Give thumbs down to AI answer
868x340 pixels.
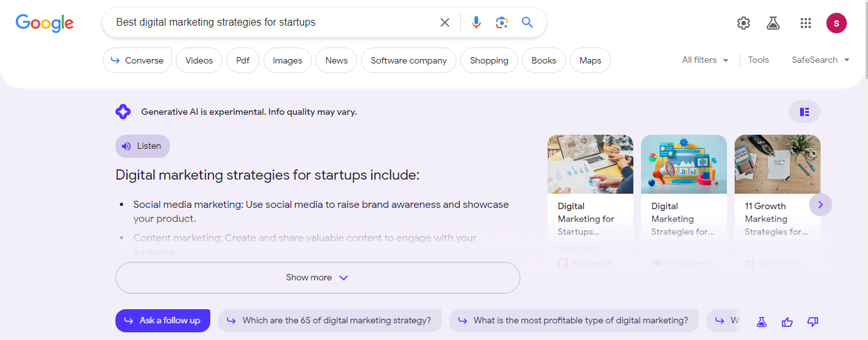point(813,321)
